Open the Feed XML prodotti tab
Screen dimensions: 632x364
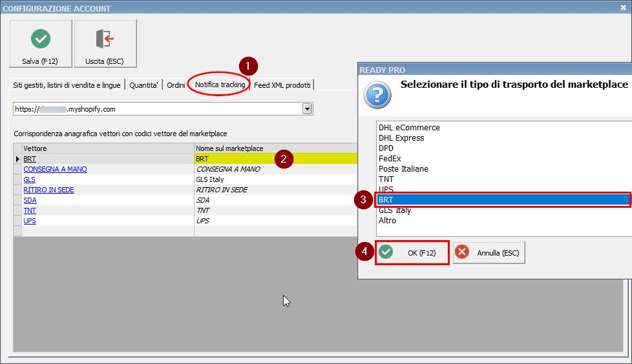(x=282, y=85)
